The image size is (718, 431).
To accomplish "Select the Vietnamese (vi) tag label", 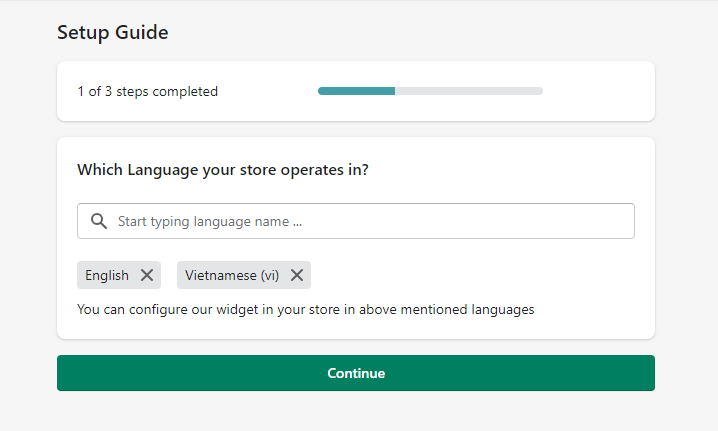I will tap(232, 275).
